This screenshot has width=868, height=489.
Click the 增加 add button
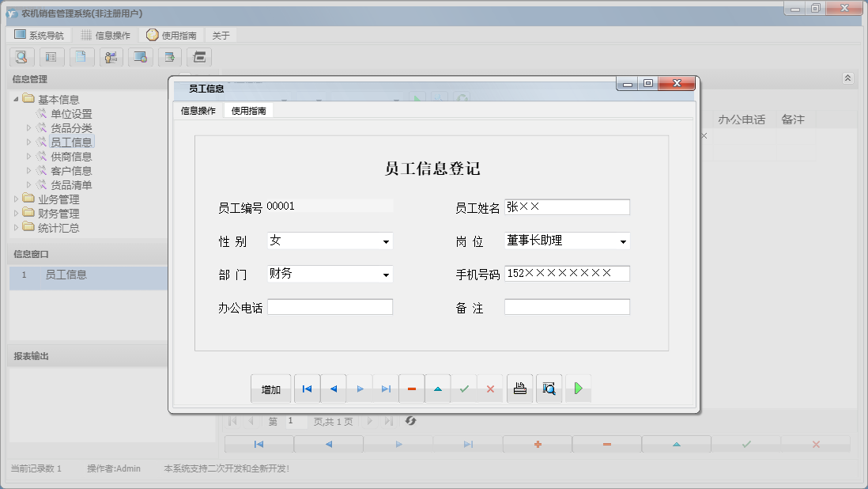271,388
